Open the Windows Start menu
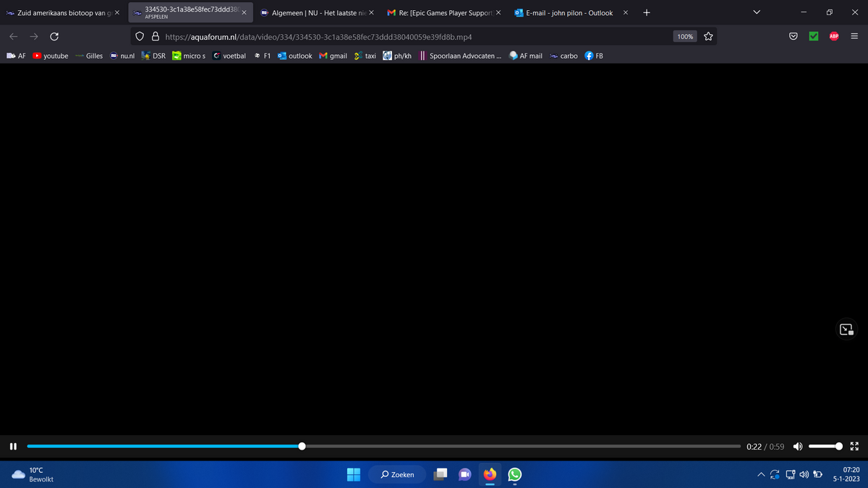 click(x=354, y=474)
